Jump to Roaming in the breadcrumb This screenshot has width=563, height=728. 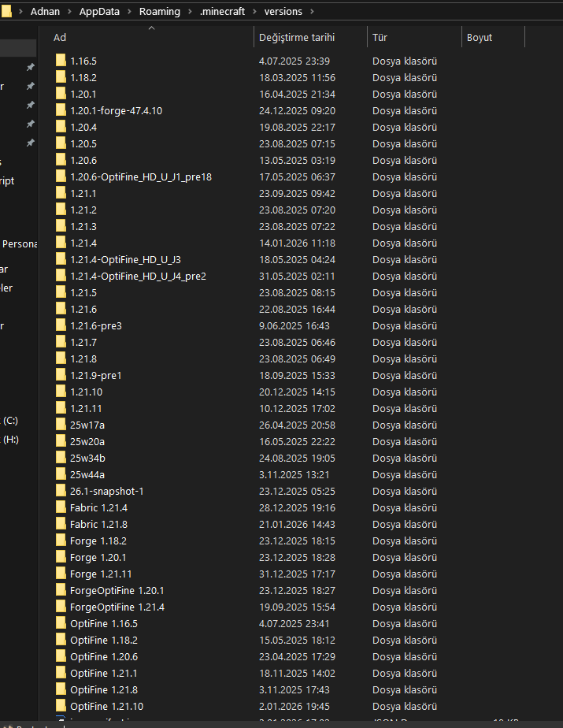(x=160, y=12)
